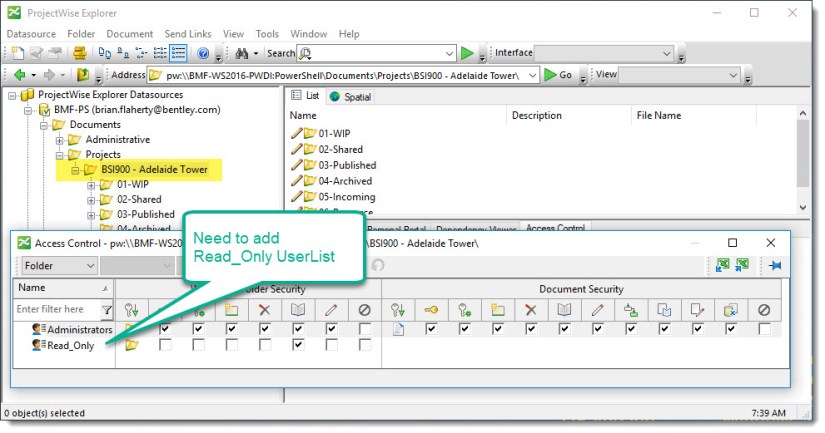Expand the 01-WIP tree node

(91, 185)
